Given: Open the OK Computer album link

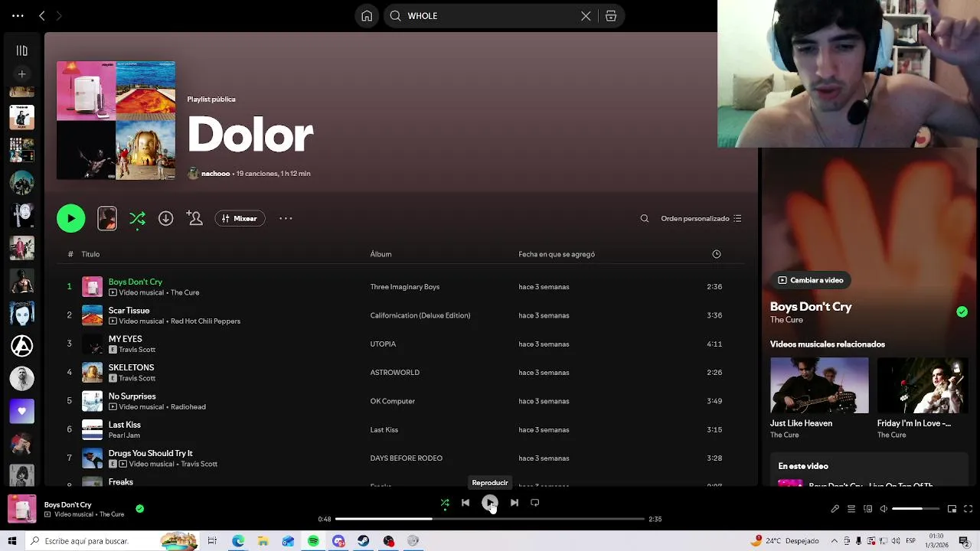Looking at the screenshot, I should point(393,401).
